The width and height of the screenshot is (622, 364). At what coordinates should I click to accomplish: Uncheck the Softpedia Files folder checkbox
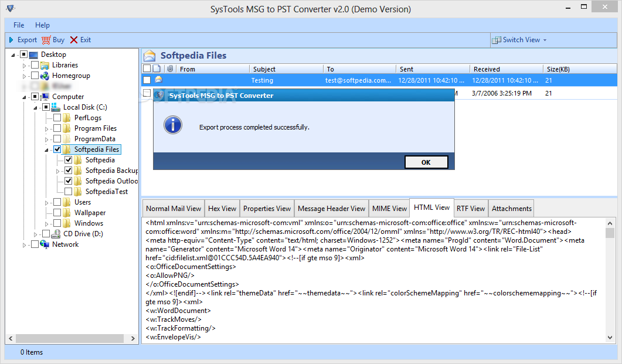pos(57,149)
